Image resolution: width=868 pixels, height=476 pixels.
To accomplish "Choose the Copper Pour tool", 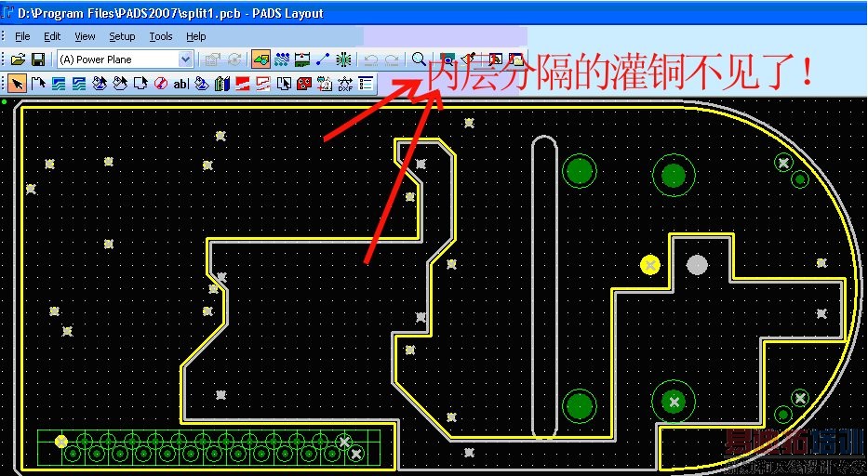I will (x=100, y=84).
